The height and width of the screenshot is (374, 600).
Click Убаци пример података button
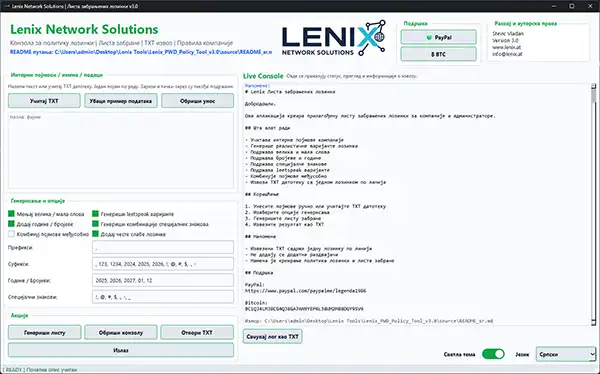121,101
